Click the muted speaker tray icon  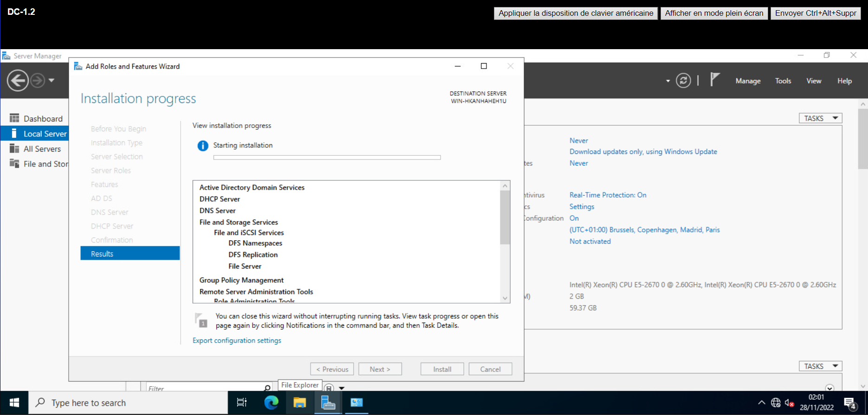pos(789,402)
